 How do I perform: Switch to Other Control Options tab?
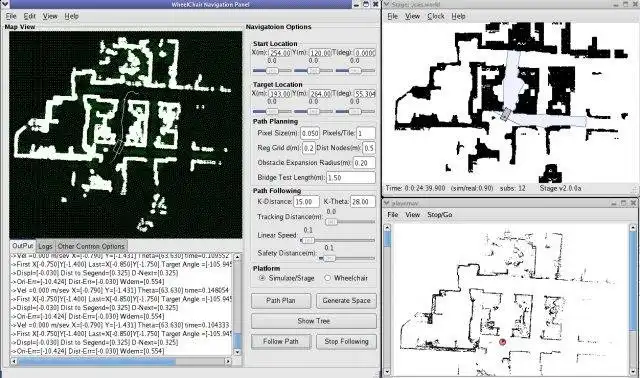point(91,246)
